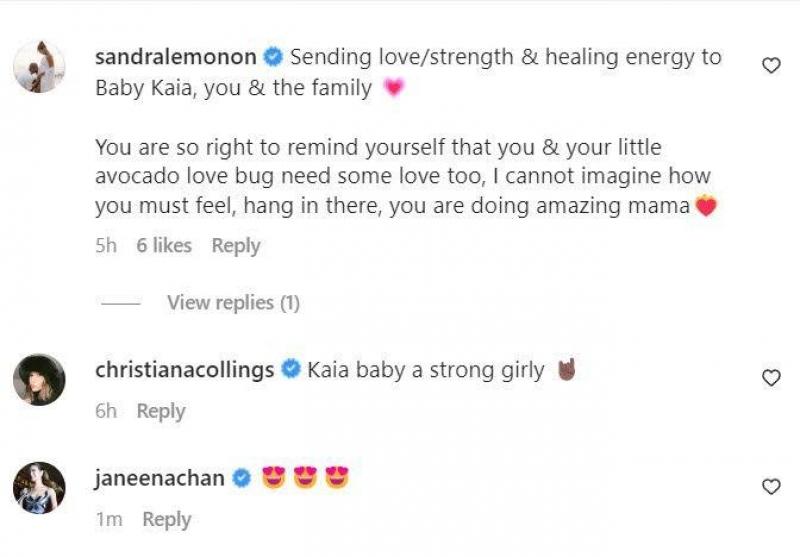Visit the christianacollings username link
Screen dimensions: 800x557
184,370
